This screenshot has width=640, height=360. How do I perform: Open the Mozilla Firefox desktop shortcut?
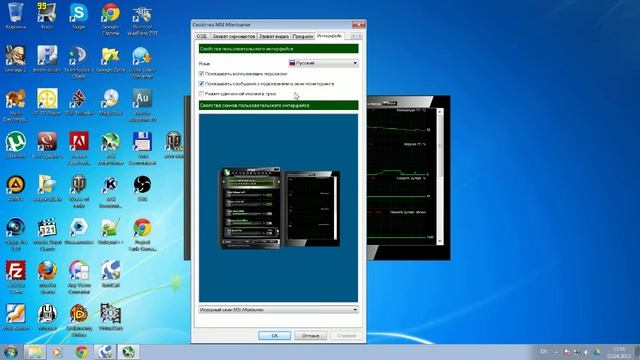pos(47,278)
